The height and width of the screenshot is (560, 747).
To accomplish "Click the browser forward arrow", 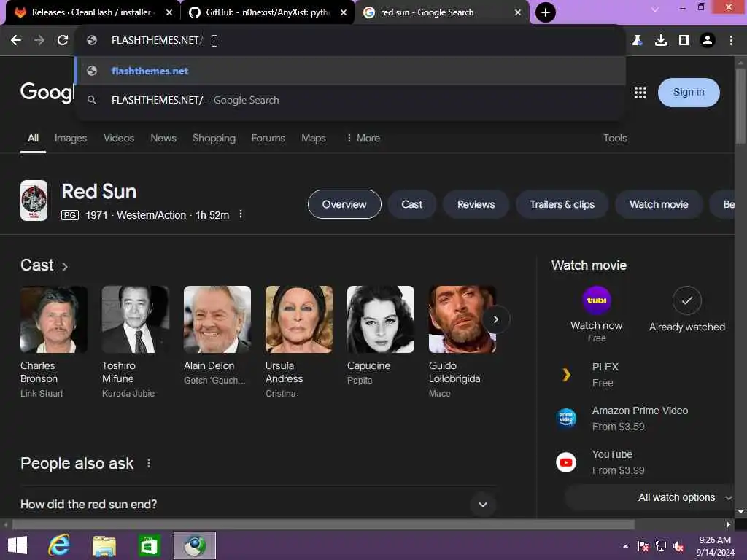I will coord(39,41).
